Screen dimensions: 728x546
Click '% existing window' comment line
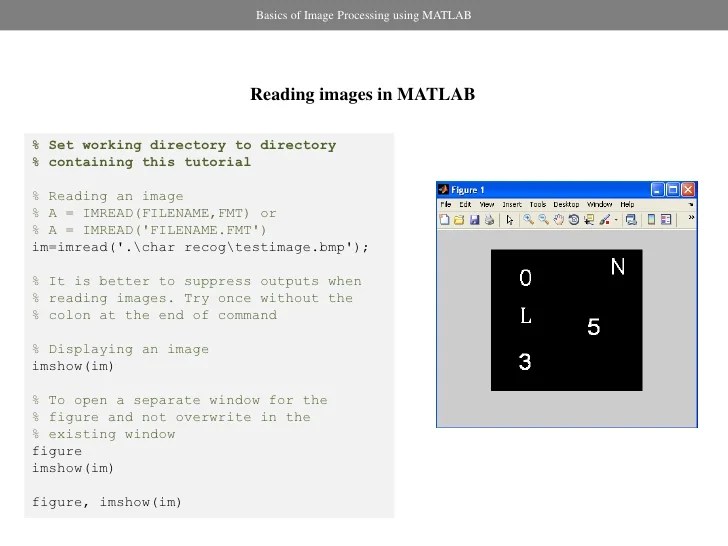(104, 434)
